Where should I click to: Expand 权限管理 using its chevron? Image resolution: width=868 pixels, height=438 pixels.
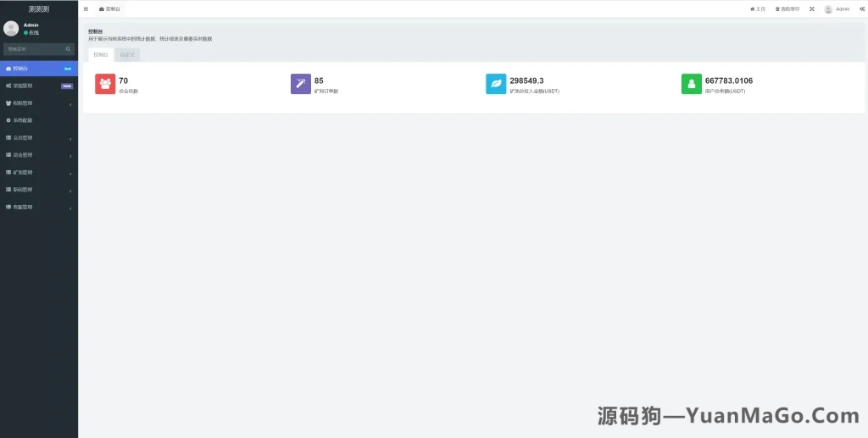[x=70, y=104]
